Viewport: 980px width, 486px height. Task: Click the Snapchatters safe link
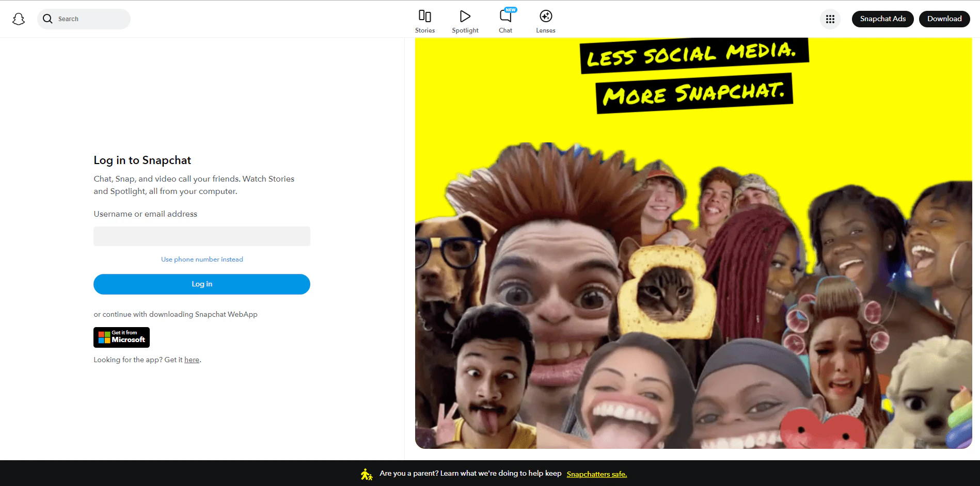[x=597, y=474]
